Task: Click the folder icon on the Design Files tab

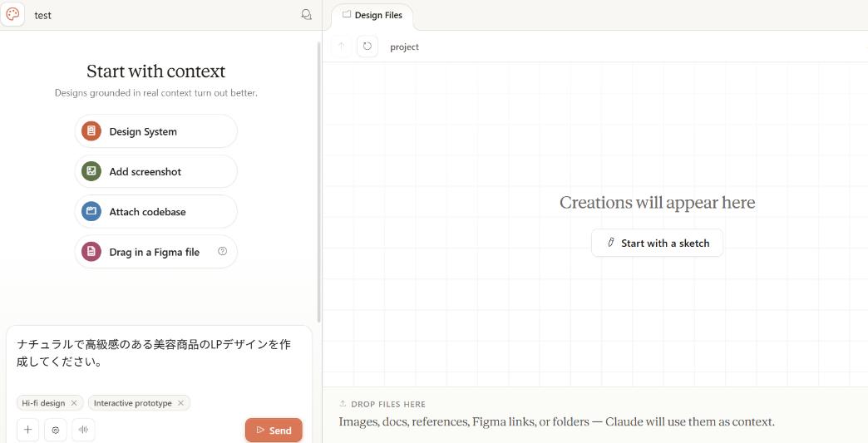Action: click(x=347, y=14)
